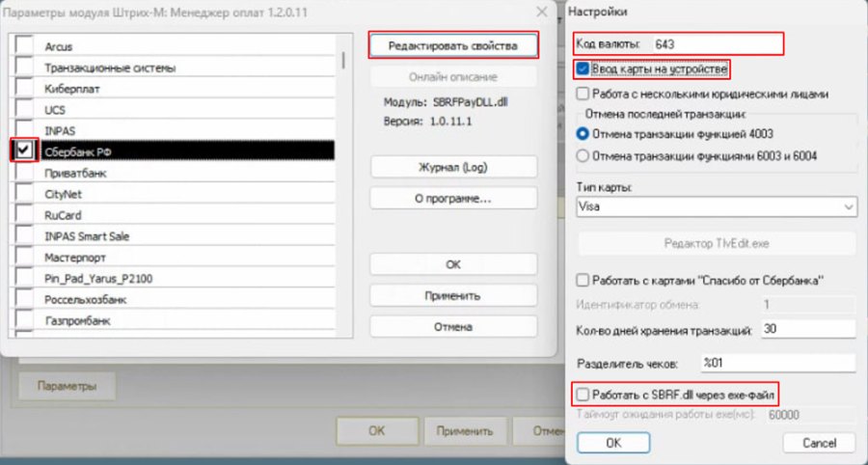The width and height of the screenshot is (868, 465).
Task: Select the Сбербанк РФ list row
Action: (x=188, y=151)
